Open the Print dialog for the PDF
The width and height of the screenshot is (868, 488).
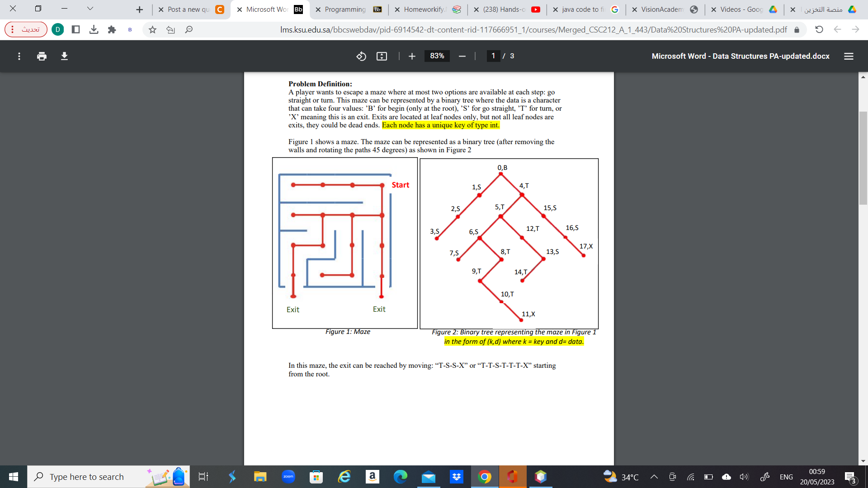42,56
